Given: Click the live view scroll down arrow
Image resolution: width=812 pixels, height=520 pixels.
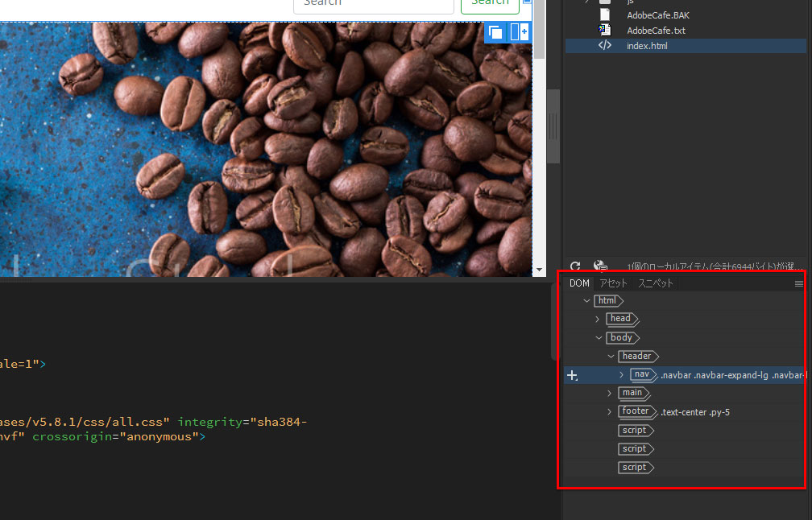Looking at the screenshot, I should pos(538,270).
